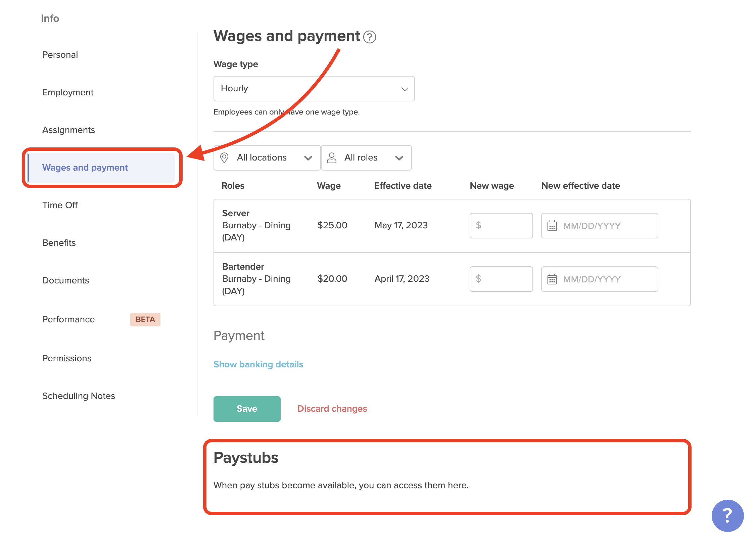The height and width of the screenshot is (542, 756).
Task: Open the Employment section
Action: pos(68,92)
